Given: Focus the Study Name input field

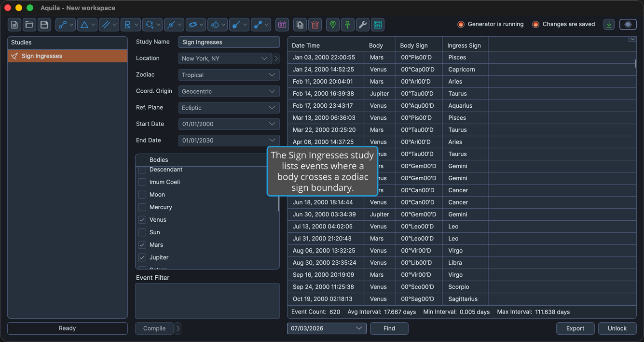Looking at the screenshot, I should [x=229, y=42].
